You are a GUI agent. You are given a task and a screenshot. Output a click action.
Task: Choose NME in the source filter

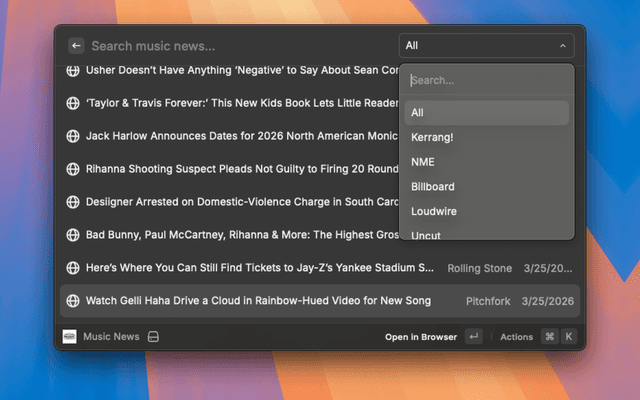pos(423,162)
